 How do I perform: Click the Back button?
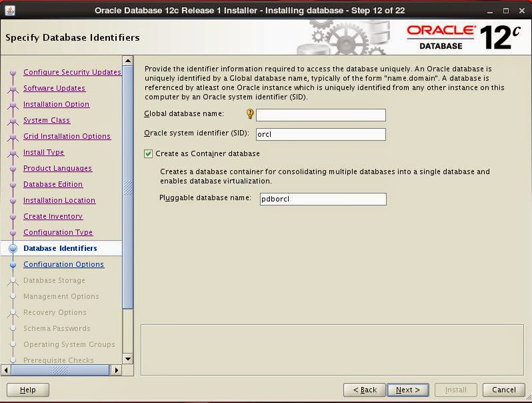(x=365, y=390)
